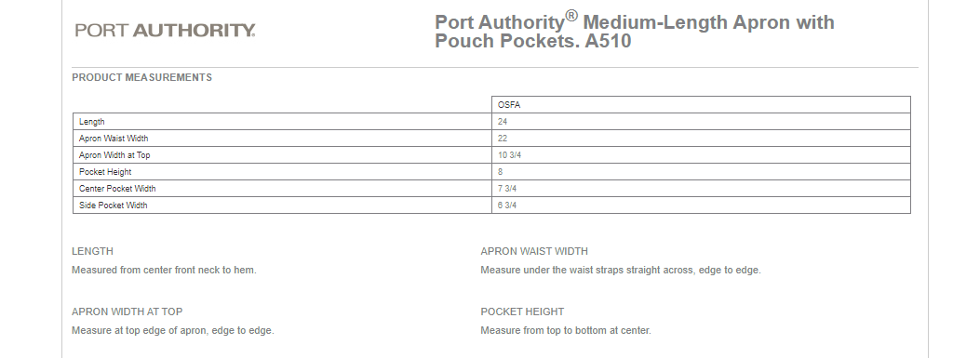This screenshot has width=980, height=358.
Task: Click the PRODUCT MEASUREMENTS heading
Action: [141, 77]
